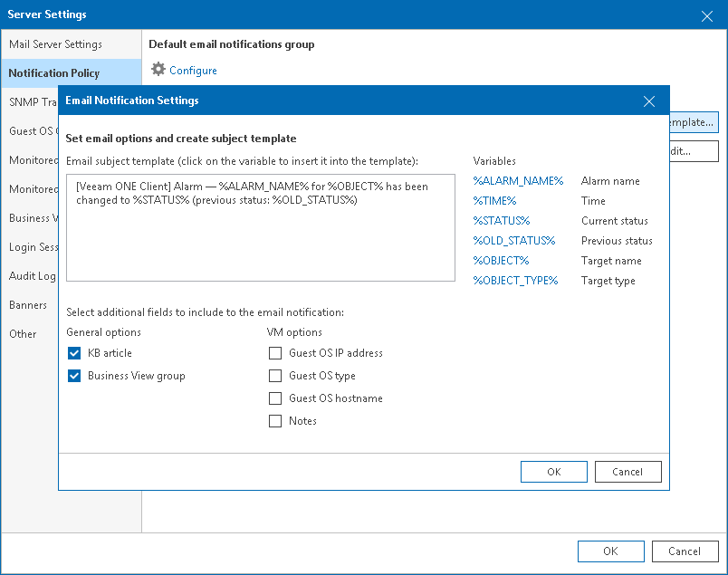Viewport: 728px width, 575px height.
Task: Insert the %OLD_STATUS% variable
Action: 514,240
